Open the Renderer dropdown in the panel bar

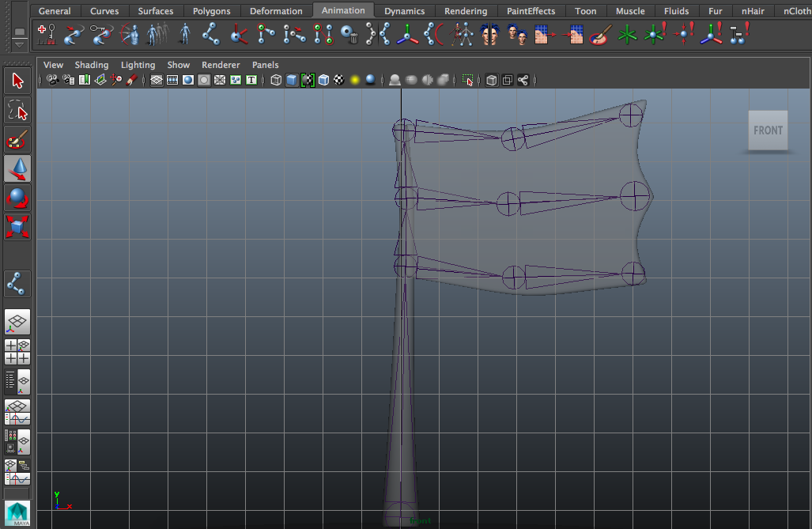pos(221,65)
